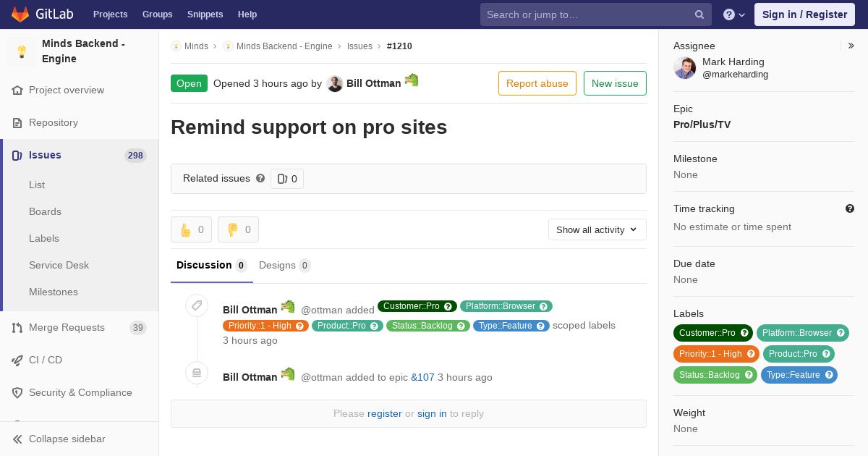Switch to the Designs tab

[x=285, y=265]
